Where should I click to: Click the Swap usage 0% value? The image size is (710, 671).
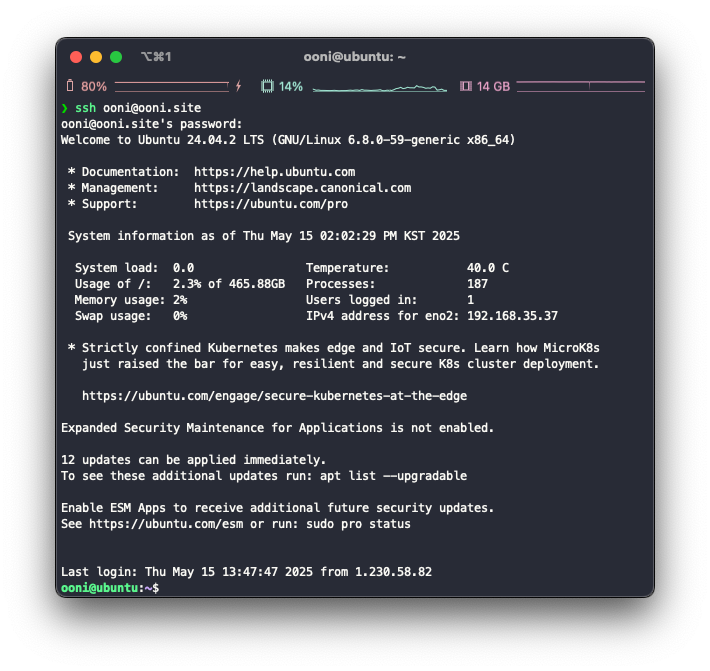click(180, 316)
